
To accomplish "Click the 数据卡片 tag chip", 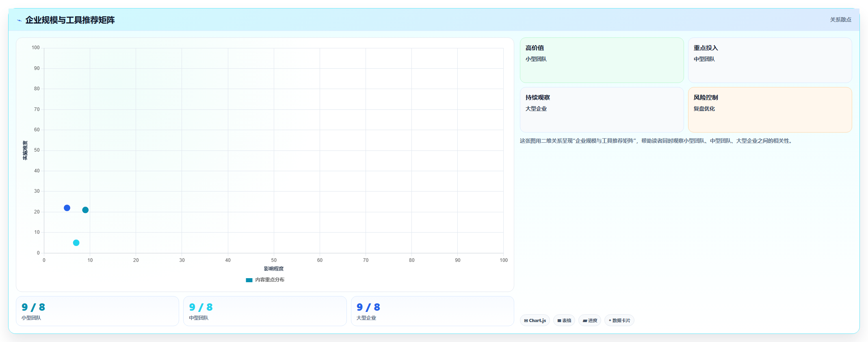I will click(x=619, y=320).
